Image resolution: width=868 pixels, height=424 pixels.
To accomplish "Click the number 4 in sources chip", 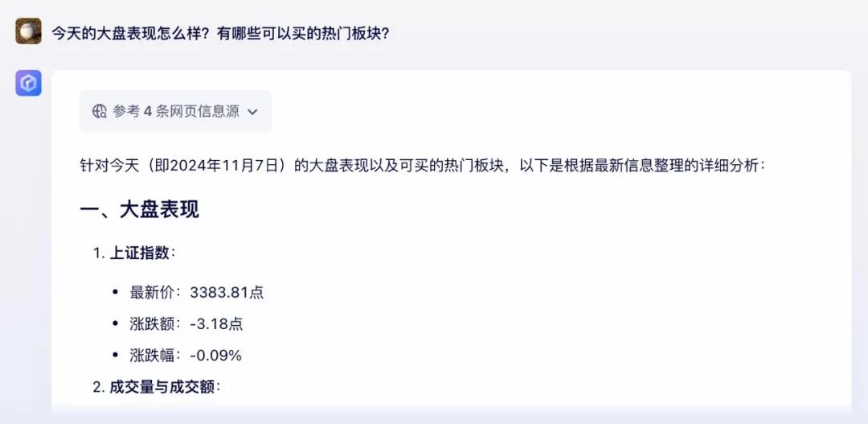I will tap(148, 112).
